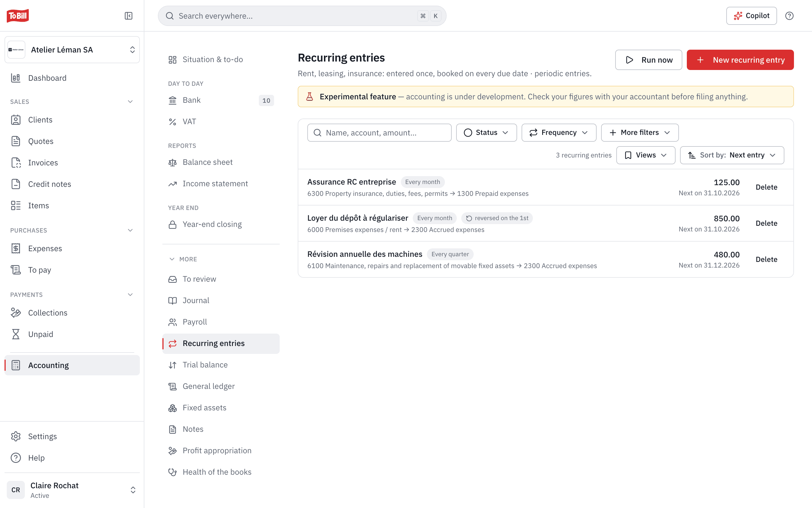The image size is (812, 508).
Task: Open Health of the books
Action: (221, 472)
